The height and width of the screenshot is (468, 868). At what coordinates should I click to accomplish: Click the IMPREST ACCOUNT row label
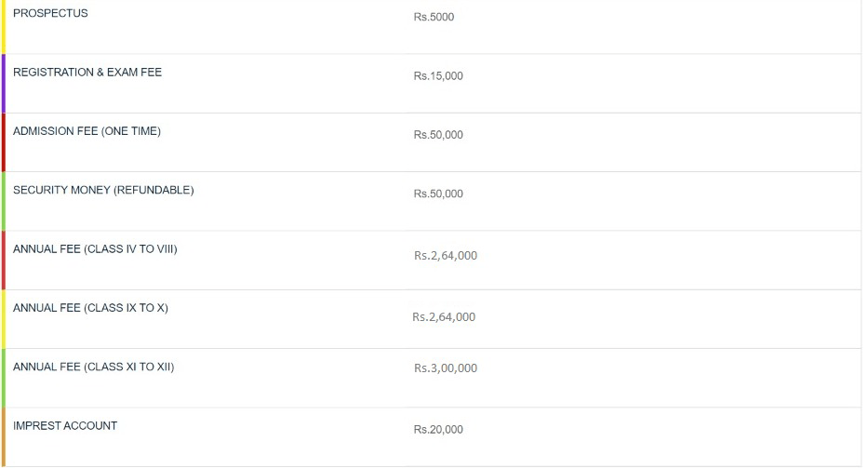(65, 426)
